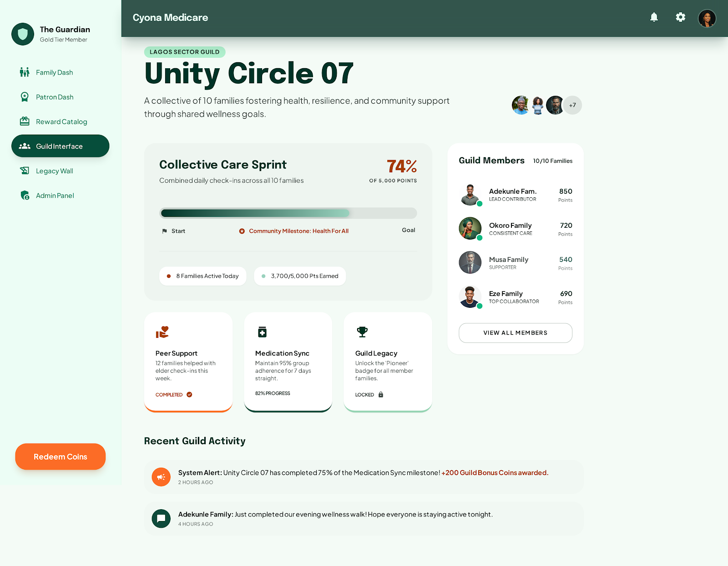Open the Admin Panel
This screenshot has width=728, height=566.
point(60,195)
